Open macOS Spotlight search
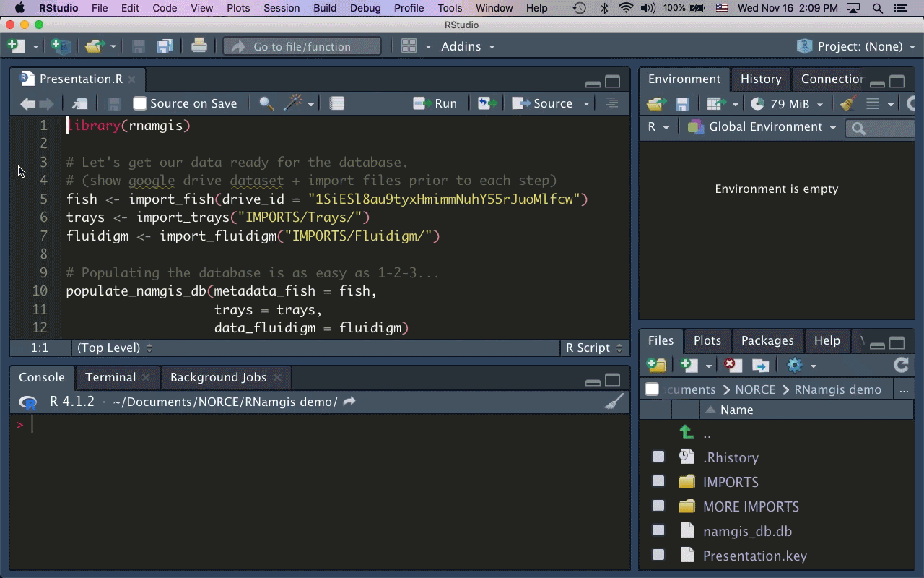 878,8
